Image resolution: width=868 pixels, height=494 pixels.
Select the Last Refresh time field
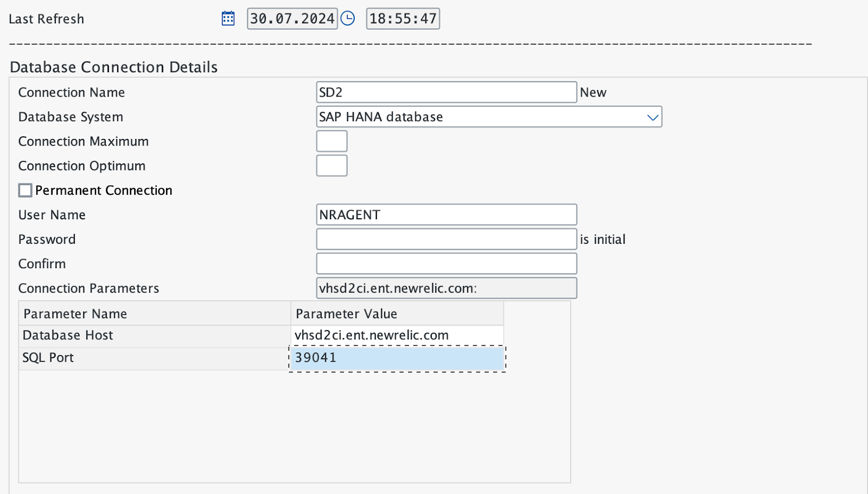click(403, 18)
